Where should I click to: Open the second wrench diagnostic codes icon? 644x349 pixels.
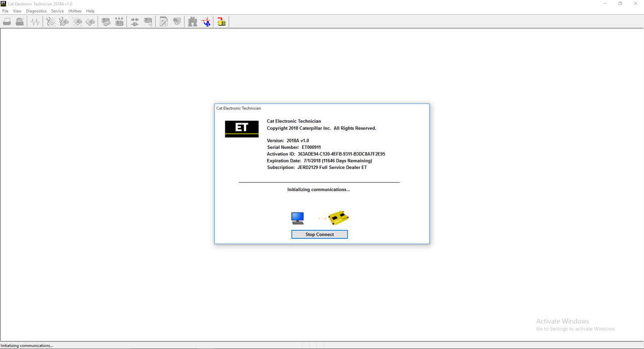click(x=64, y=22)
